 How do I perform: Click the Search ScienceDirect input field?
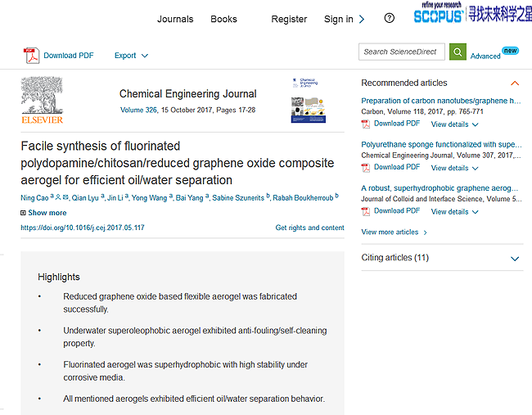tap(401, 52)
